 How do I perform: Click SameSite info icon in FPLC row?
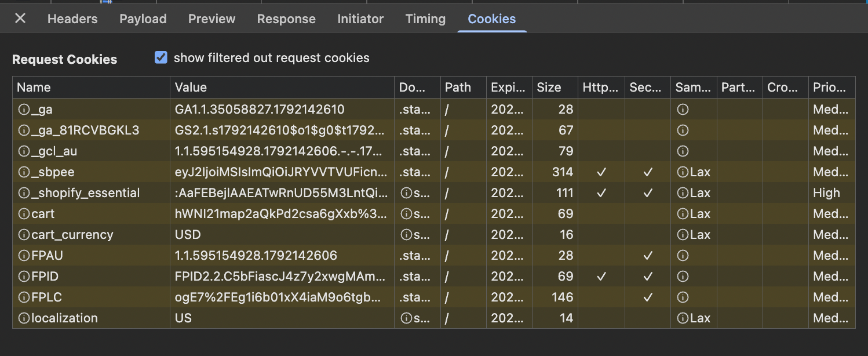tap(683, 297)
